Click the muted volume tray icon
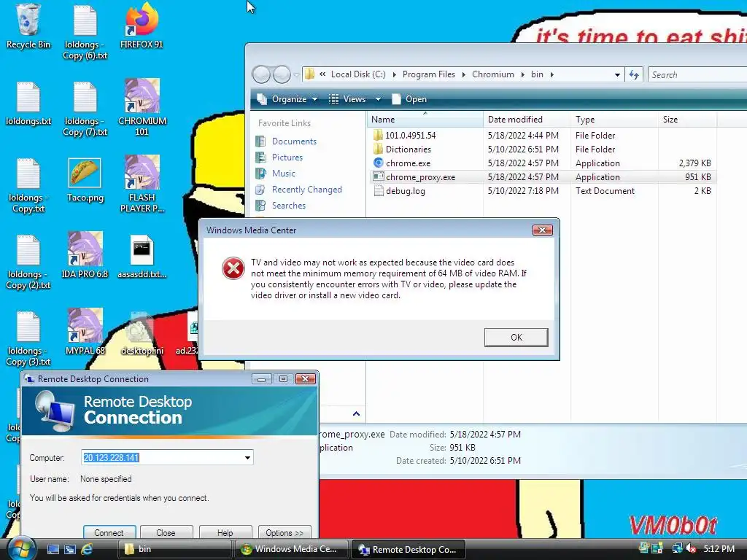 coord(690,548)
